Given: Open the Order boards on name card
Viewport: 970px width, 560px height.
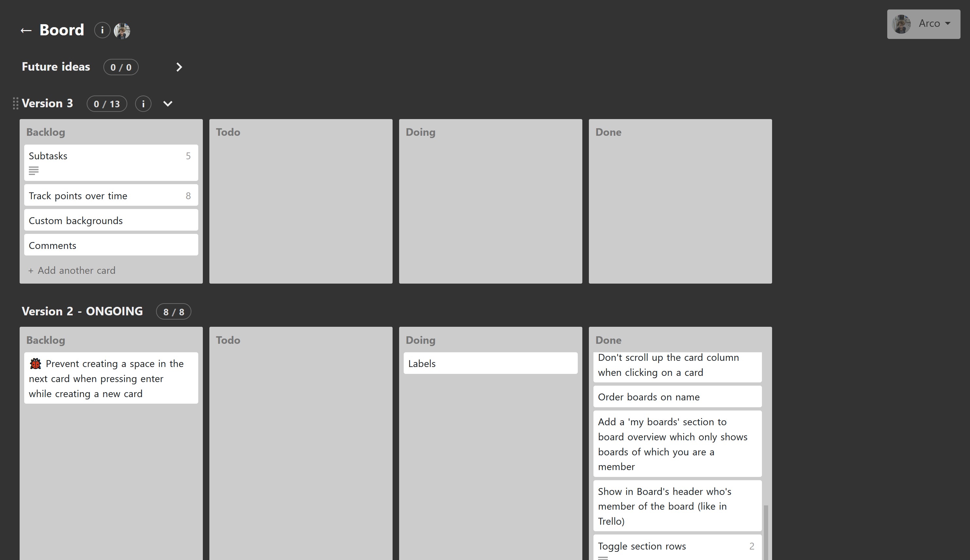Looking at the screenshot, I should click(x=677, y=396).
